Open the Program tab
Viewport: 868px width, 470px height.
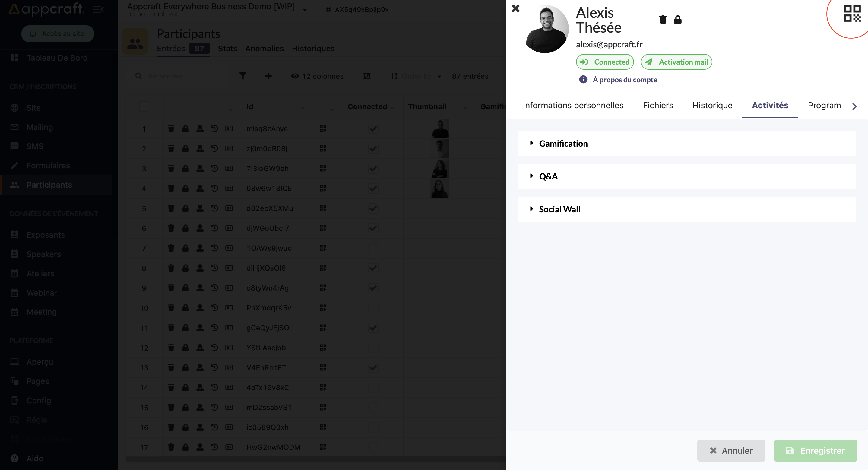point(824,106)
